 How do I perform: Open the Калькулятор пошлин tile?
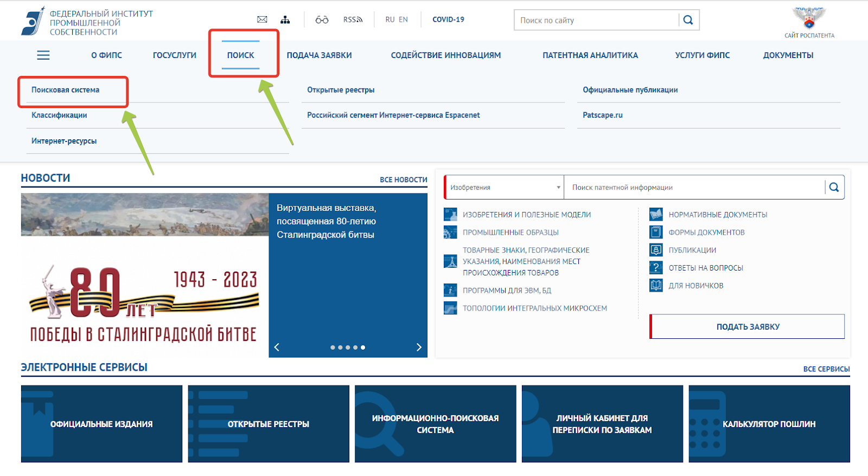click(x=769, y=424)
